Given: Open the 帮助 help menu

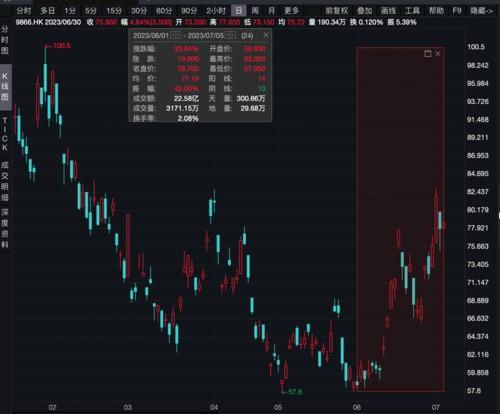Looking at the screenshot, I should tap(436, 11).
